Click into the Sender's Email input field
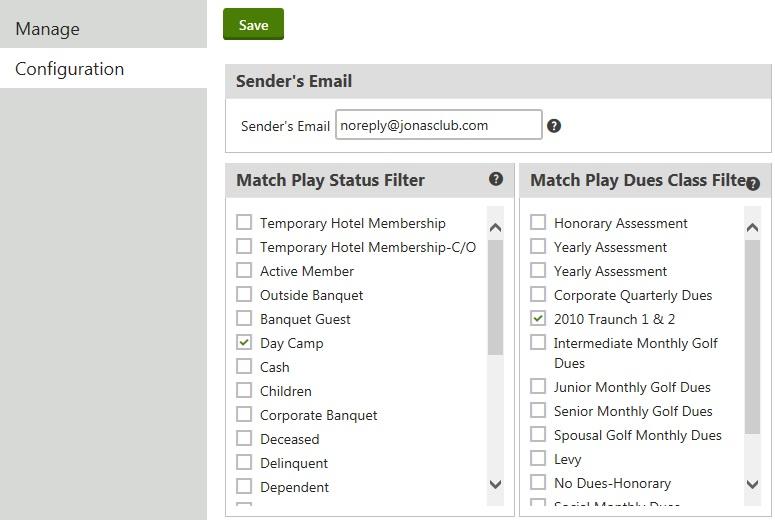Image resolution: width=775 pixels, height=520 pixels. click(x=438, y=125)
